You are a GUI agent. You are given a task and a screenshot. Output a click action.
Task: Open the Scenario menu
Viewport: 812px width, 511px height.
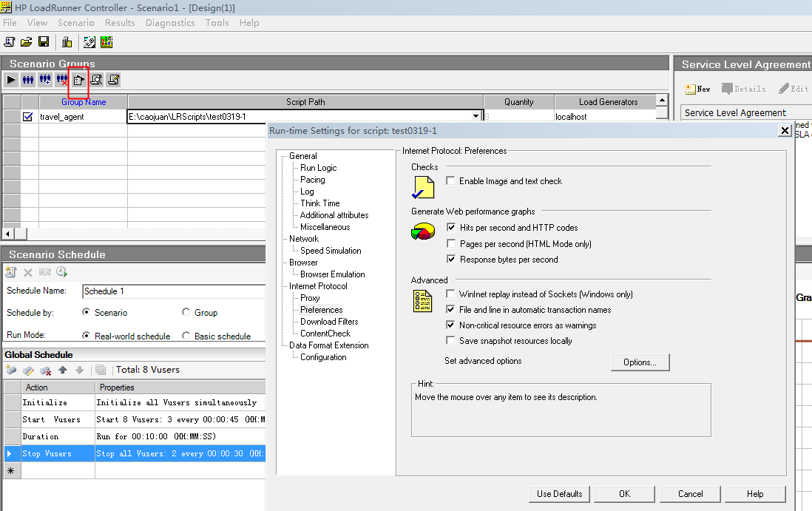click(76, 23)
